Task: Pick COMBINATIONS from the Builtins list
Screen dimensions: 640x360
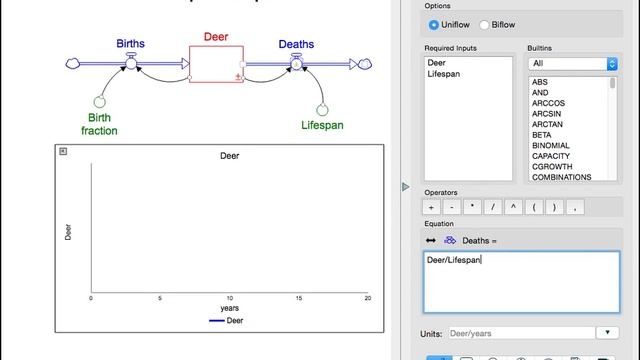Action: 562,178
